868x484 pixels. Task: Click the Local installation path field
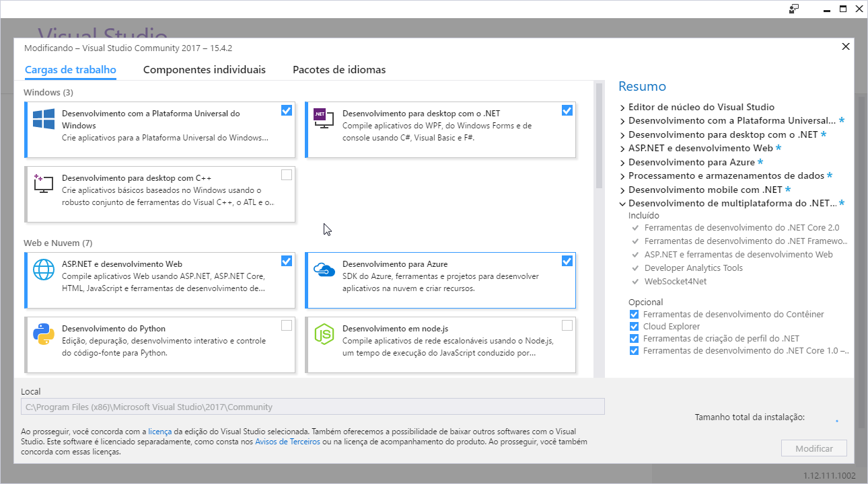click(313, 407)
